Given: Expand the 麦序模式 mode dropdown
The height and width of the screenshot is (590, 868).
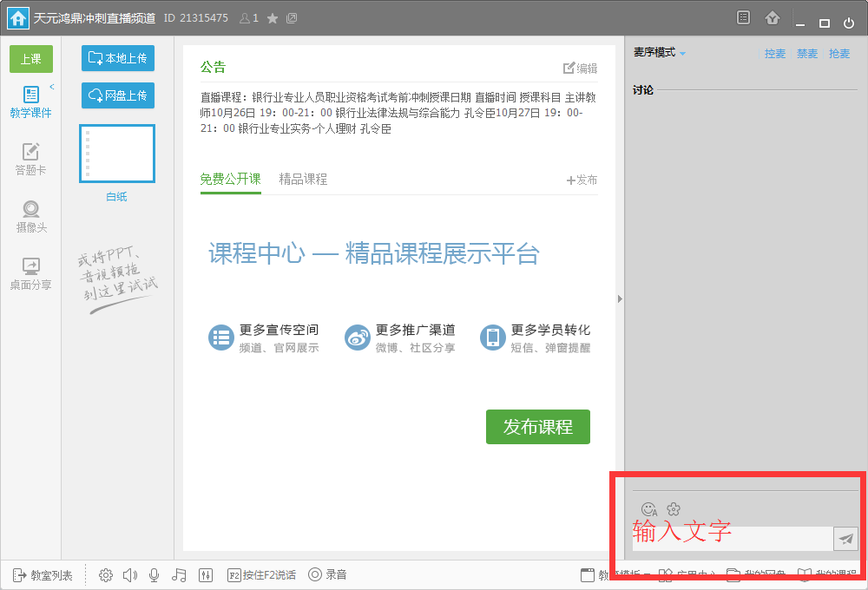Looking at the screenshot, I should pos(660,53).
